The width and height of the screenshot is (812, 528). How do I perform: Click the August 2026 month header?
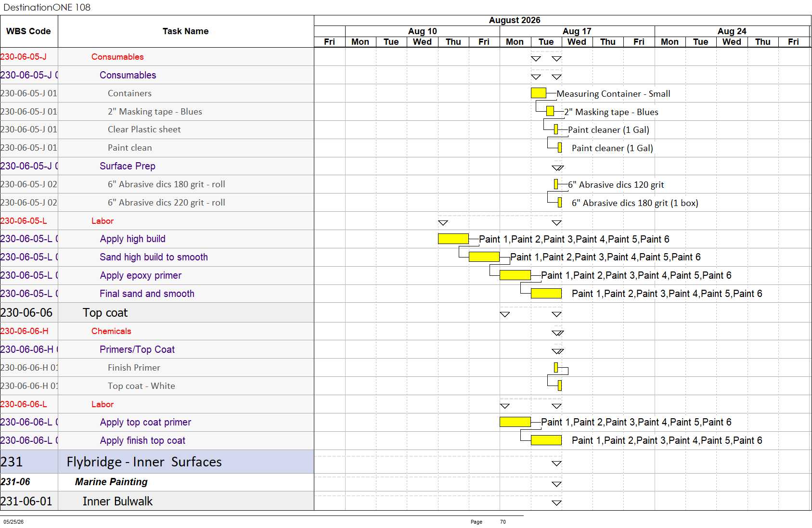(515, 20)
